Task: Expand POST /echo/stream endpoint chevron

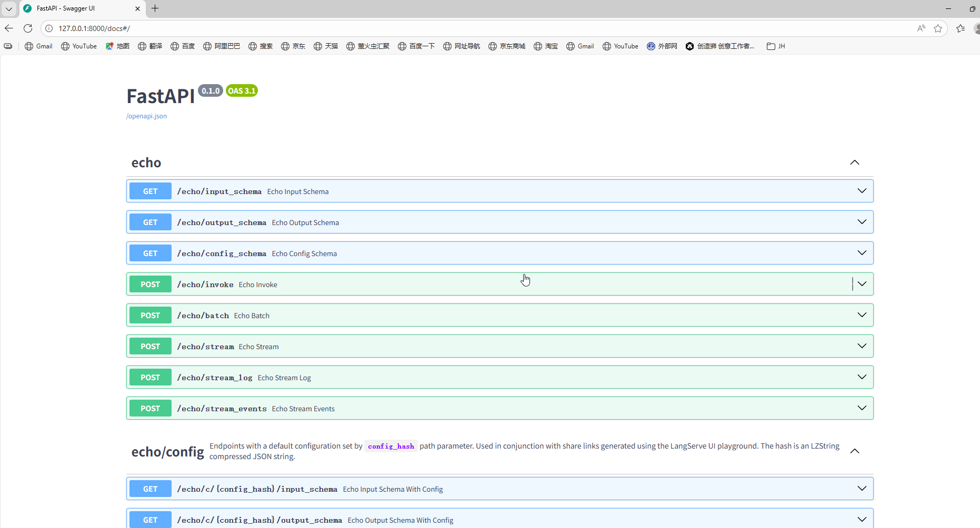Action: point(862,346)
